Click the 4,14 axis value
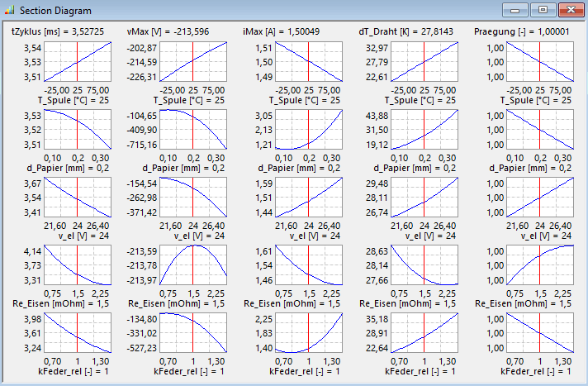Screen dimensions: 588x386 click(33, 251)
